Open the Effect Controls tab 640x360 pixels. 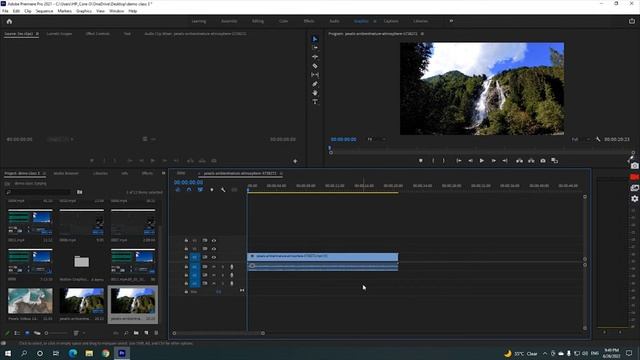98,34
